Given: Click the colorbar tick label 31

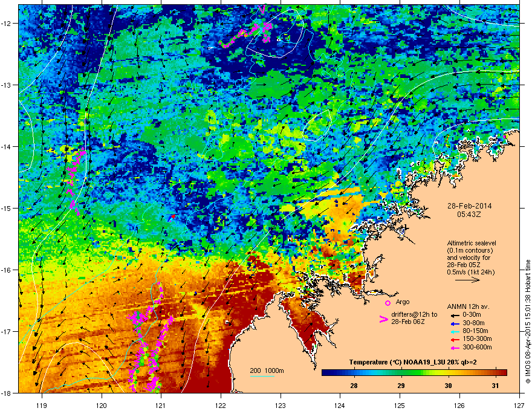Looking at the screenshot, I should click(495, 386).
